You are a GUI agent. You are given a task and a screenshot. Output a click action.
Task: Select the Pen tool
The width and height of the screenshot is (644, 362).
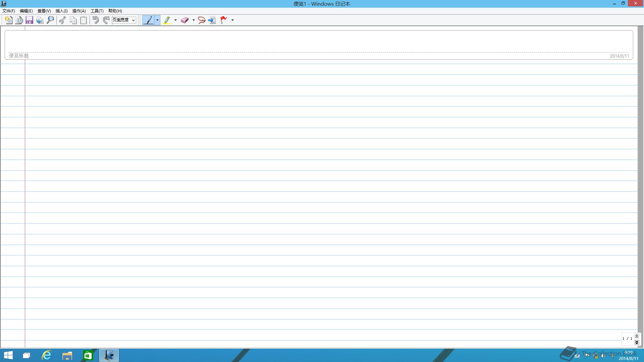[149, 20]
